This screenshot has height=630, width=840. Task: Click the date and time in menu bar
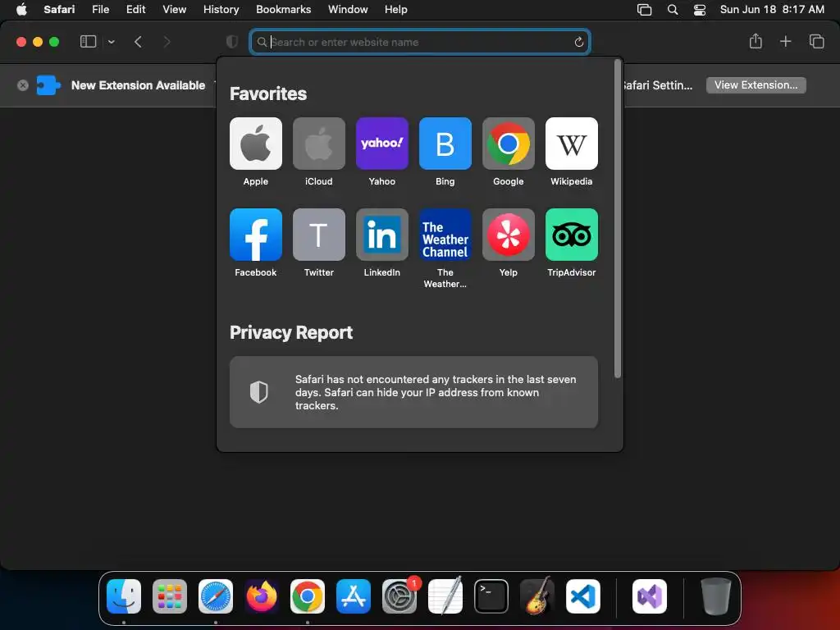click(772, 10)
